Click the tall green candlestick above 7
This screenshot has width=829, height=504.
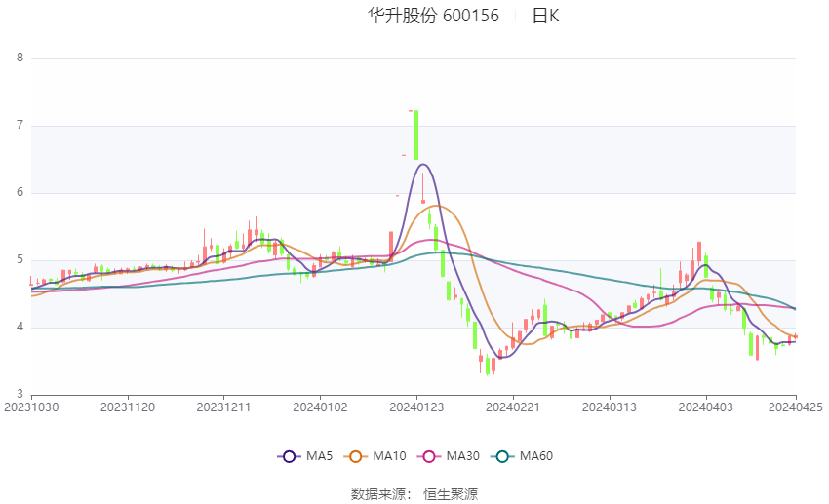point(416,135)
